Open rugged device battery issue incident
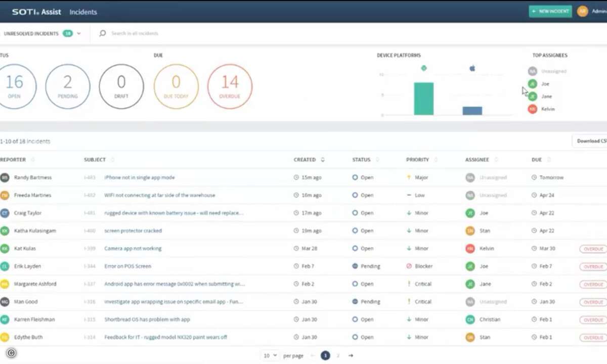 pyautogui.click(x=174, y=213)
